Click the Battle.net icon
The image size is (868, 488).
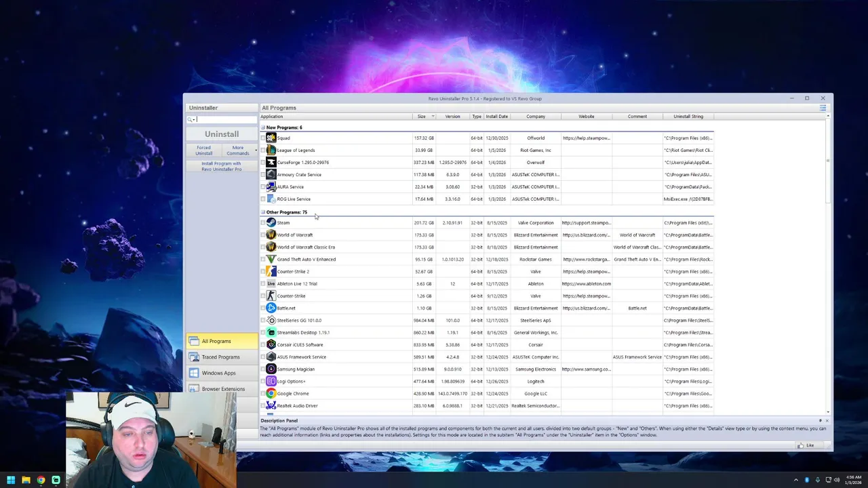tap(271, 308)
